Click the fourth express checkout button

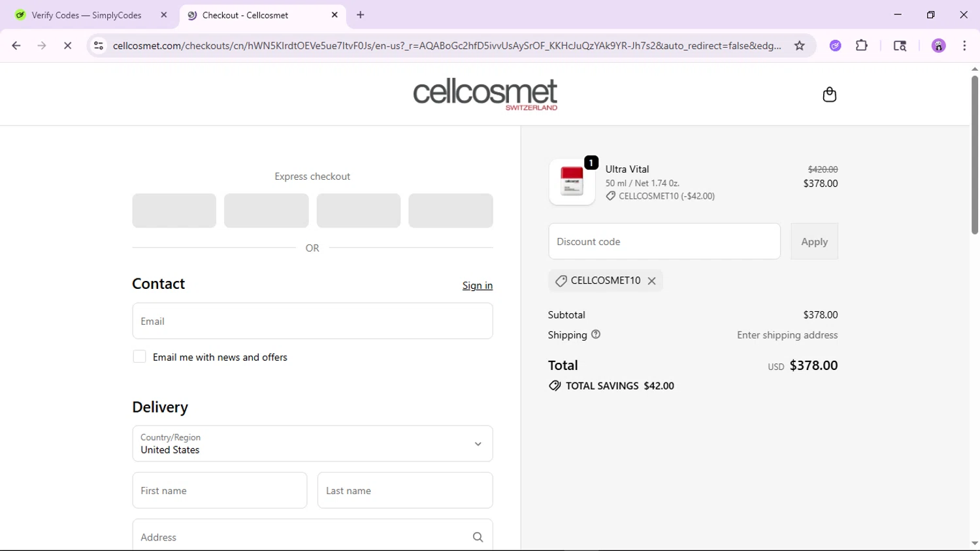coord(451,210)
